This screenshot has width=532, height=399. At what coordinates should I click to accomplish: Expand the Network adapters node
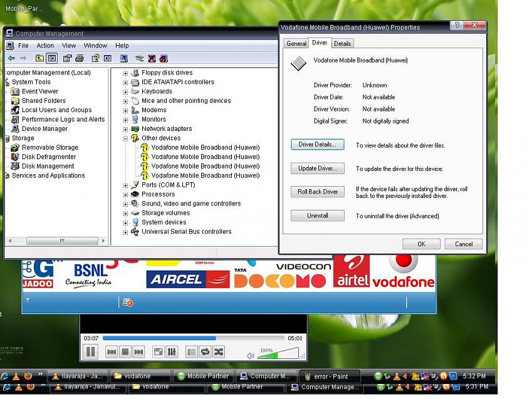[x=125, y=129]
